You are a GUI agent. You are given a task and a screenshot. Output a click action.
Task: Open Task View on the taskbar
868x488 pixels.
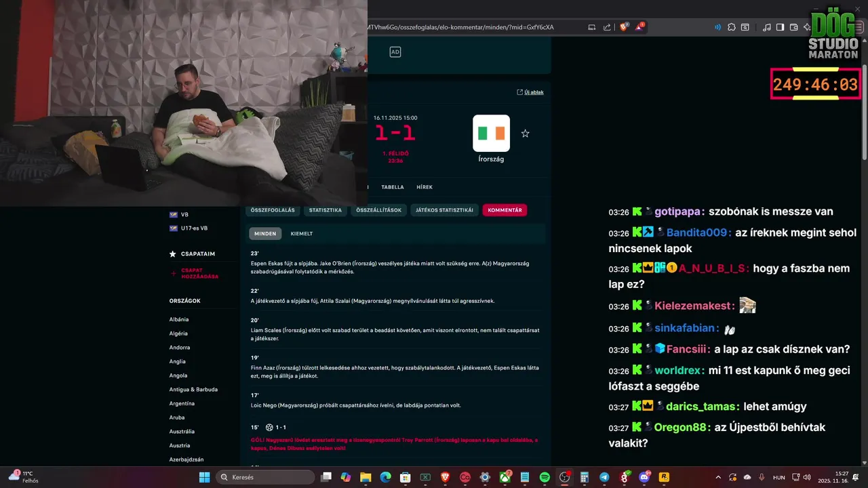(x=326, y=477)
